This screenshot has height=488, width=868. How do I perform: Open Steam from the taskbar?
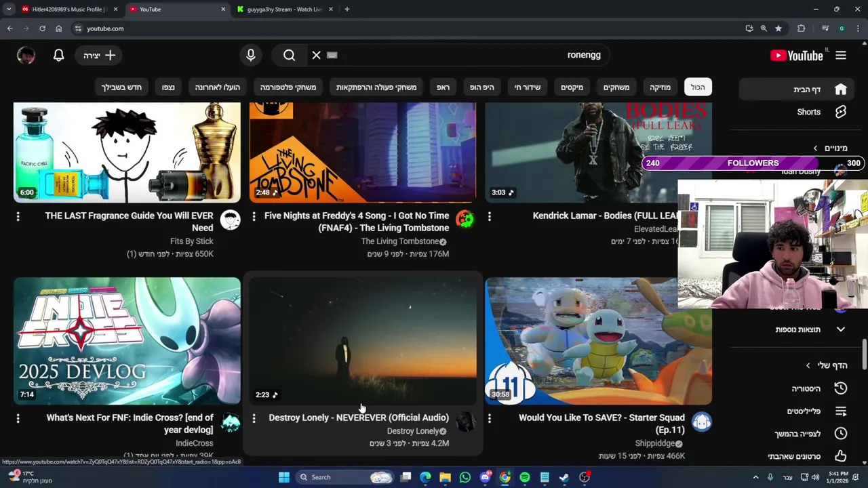[x=564, y=477]
